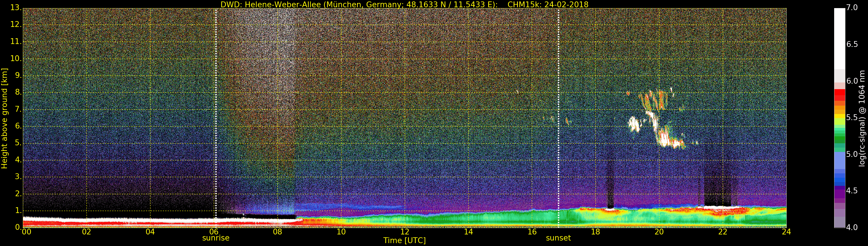Screen dimensions: 868x246
Task: Click the sunset label below the time axis
Action: pos(558,238)
